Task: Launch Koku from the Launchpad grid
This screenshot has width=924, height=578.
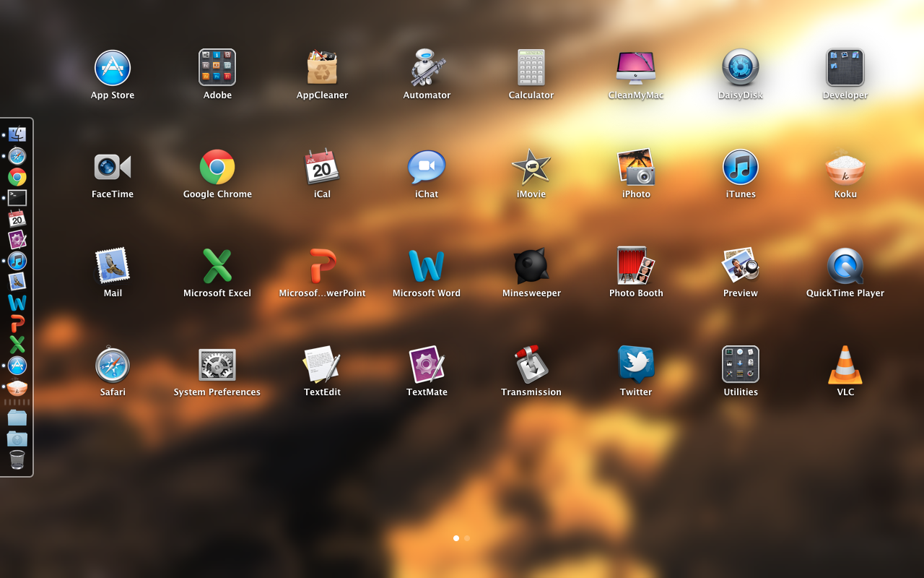Action: 845,167
